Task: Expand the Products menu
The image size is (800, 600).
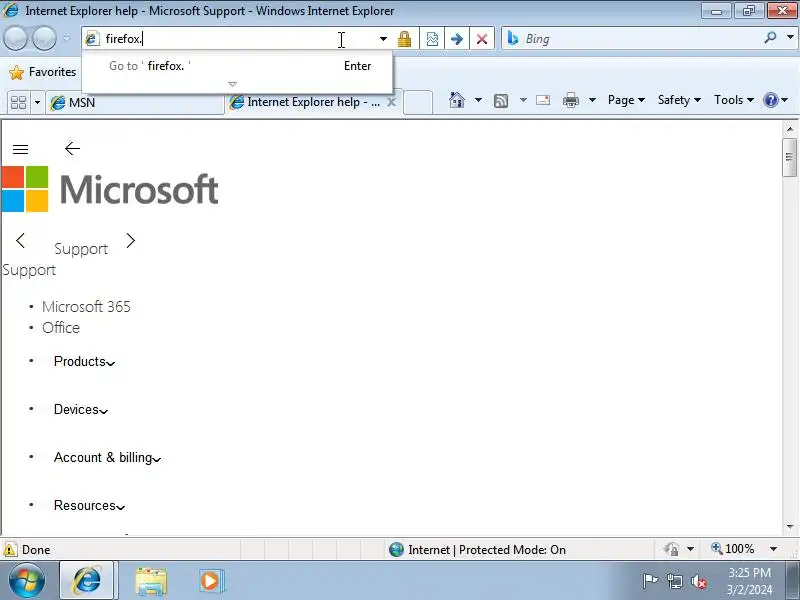Action: pos(84,361)
